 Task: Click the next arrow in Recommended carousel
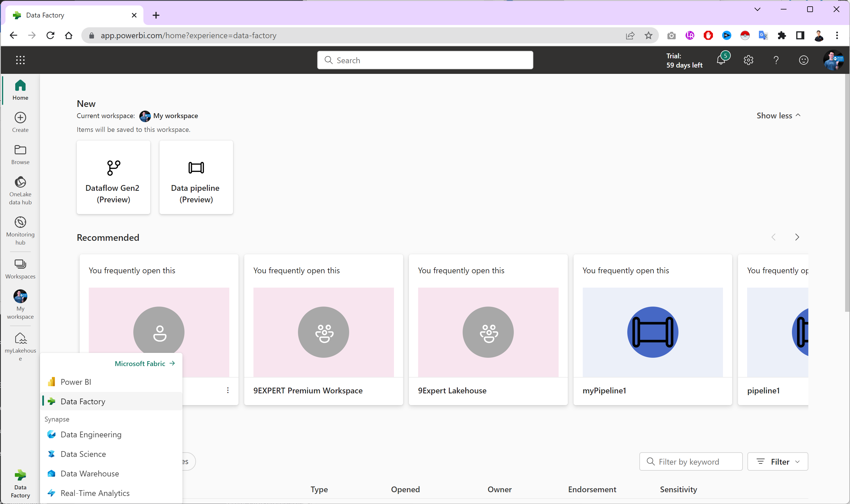pos(797,237)
